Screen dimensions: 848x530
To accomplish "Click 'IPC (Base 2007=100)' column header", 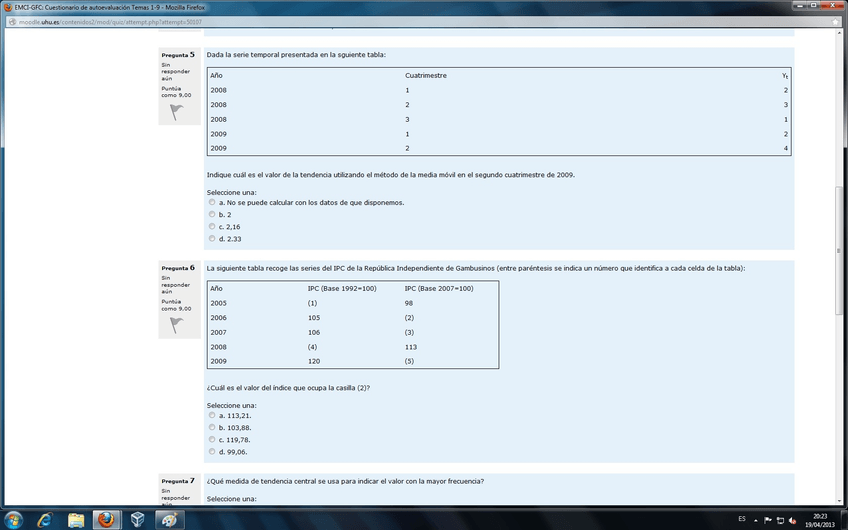I will 439,289.
